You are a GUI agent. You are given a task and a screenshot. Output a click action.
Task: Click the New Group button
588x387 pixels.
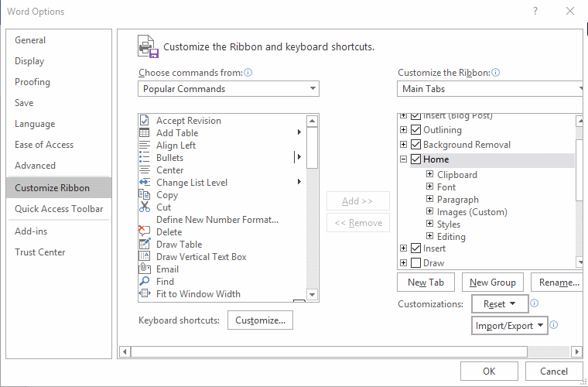491,283
